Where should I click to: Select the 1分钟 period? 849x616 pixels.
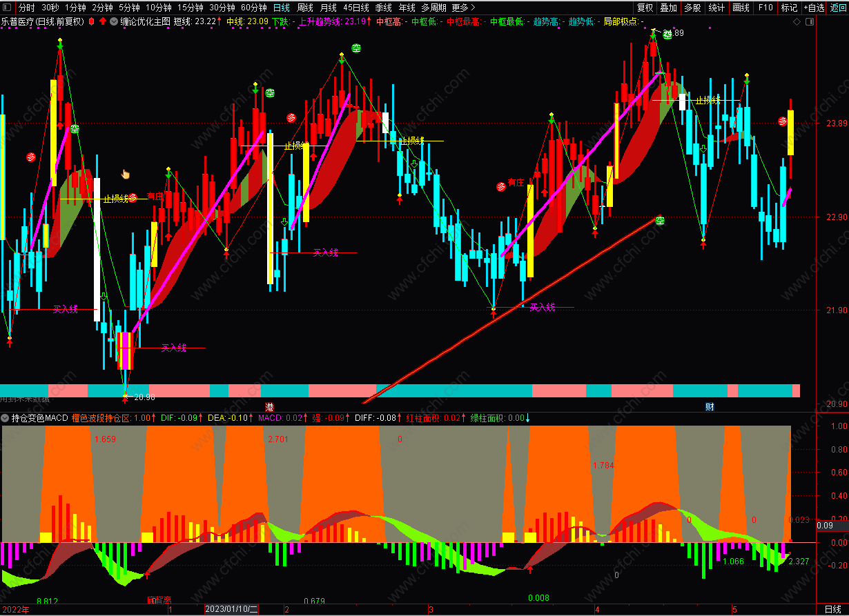75,8
